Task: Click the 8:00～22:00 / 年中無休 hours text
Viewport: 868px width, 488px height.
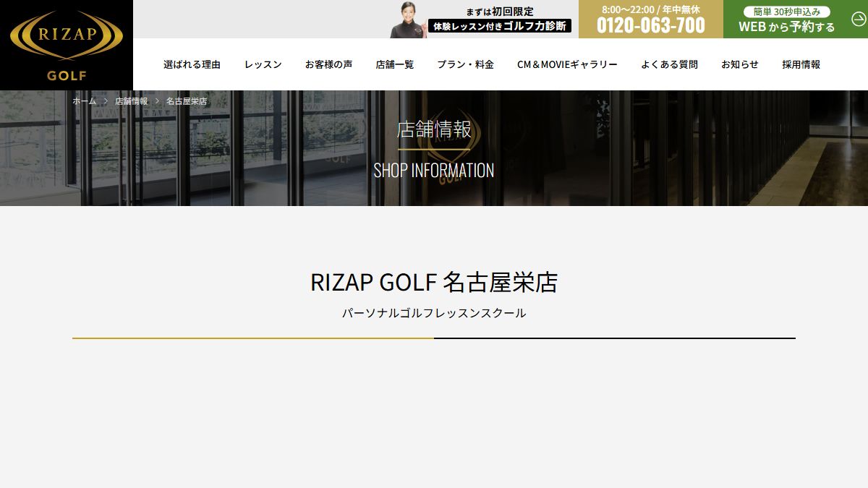Action: [x=651, y=9]
